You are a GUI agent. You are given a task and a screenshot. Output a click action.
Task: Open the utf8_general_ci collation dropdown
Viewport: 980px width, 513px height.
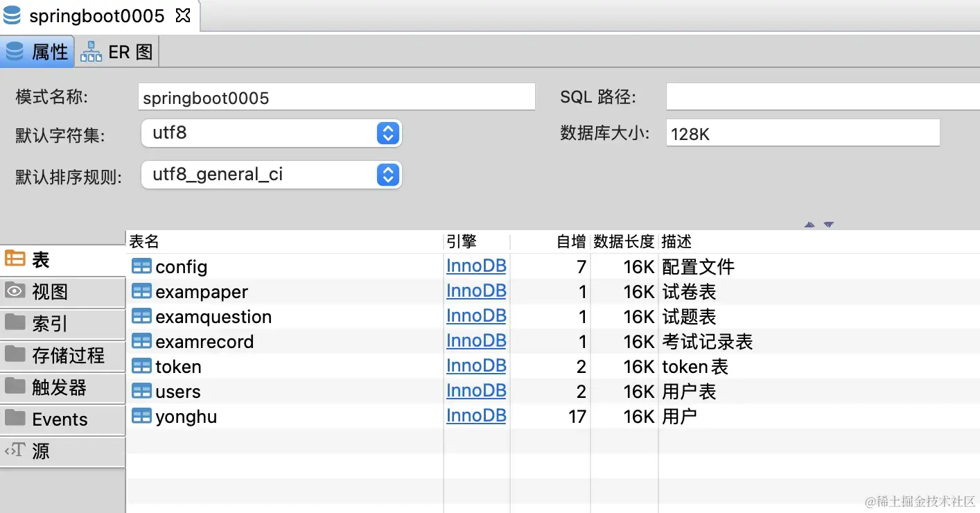tap(388, 175)
